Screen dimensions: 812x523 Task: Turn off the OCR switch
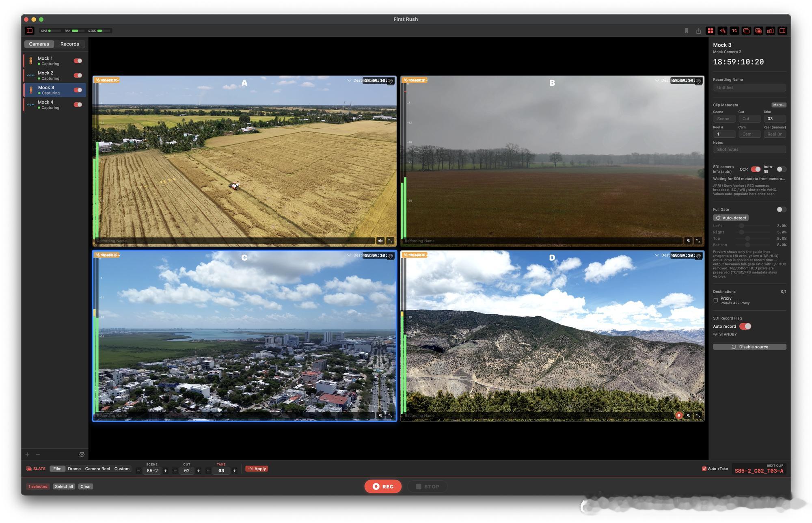pyautogui.click(x=756, y=169)
